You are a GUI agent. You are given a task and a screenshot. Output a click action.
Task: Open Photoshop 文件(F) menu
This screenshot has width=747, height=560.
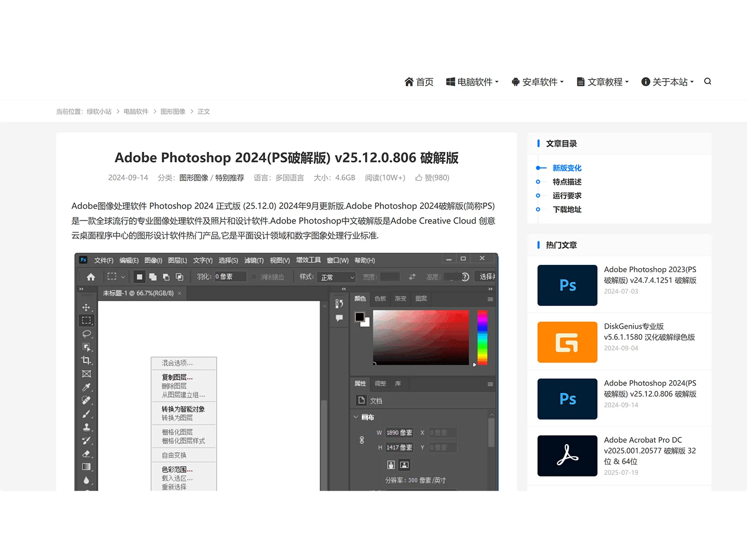[104, 260]
